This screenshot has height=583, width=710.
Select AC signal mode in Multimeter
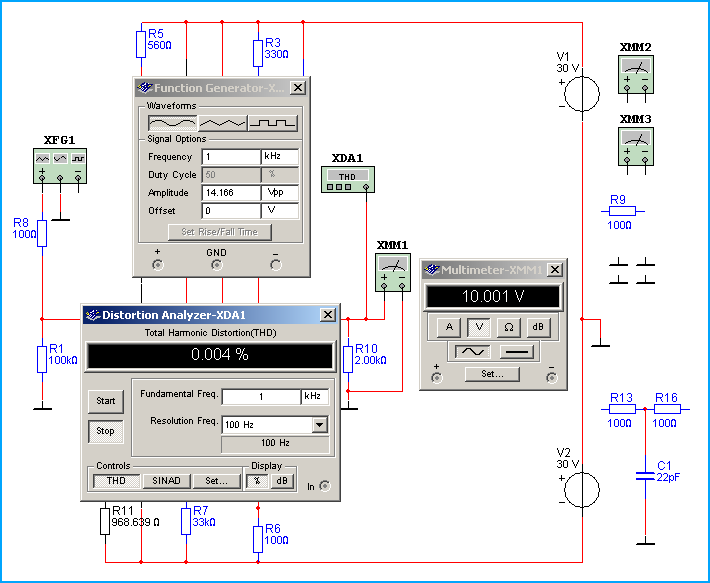pos(472,352)
